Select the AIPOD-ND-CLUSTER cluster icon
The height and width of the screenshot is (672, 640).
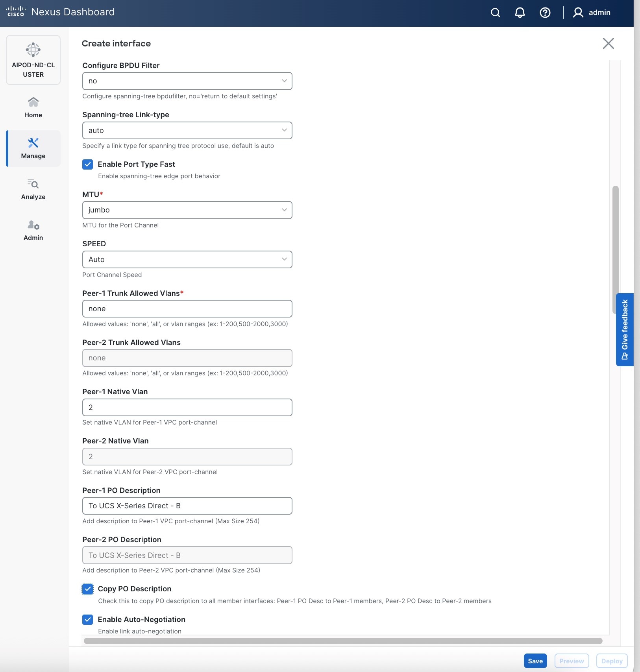pos(33,60)
